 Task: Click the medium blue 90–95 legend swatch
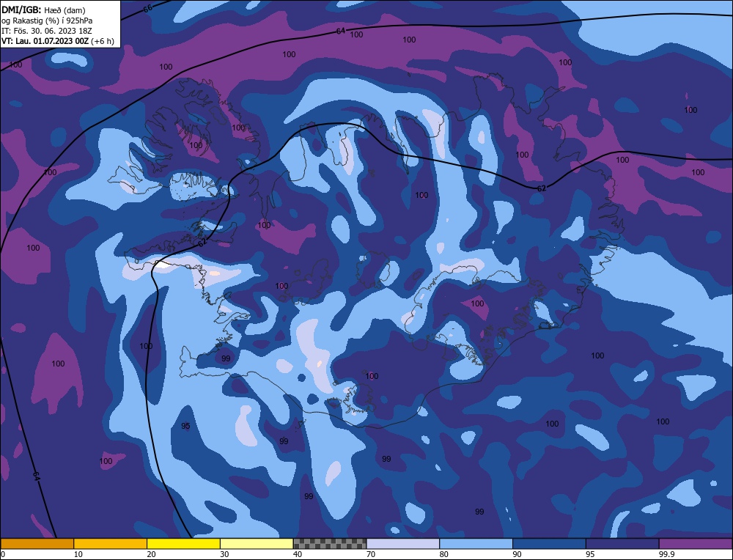coord(549,543)
